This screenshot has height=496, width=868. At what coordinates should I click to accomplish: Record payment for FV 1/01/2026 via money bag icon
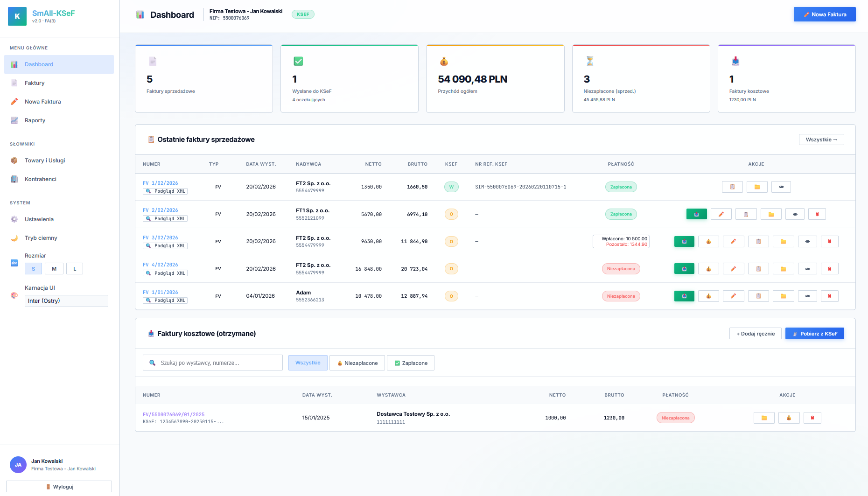(708, 296)
